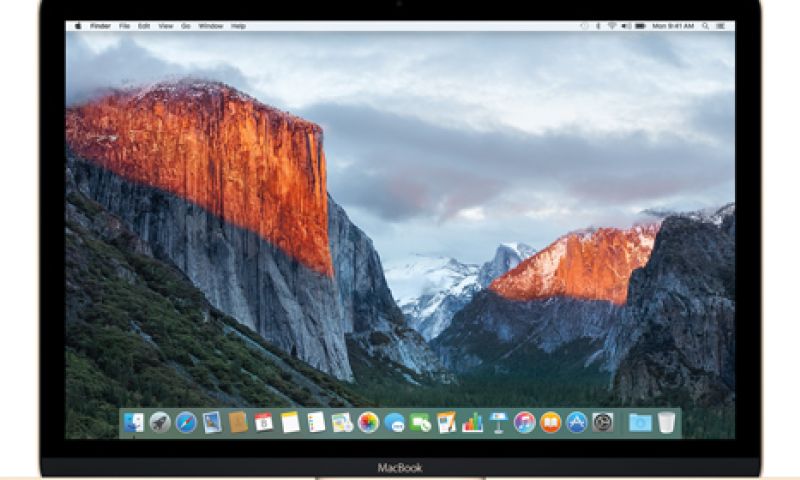Image resolution: width=800 pixels, height=480 pixels.
Task: Click the Mon 9:41 AM clock
Action: point(673,26)
